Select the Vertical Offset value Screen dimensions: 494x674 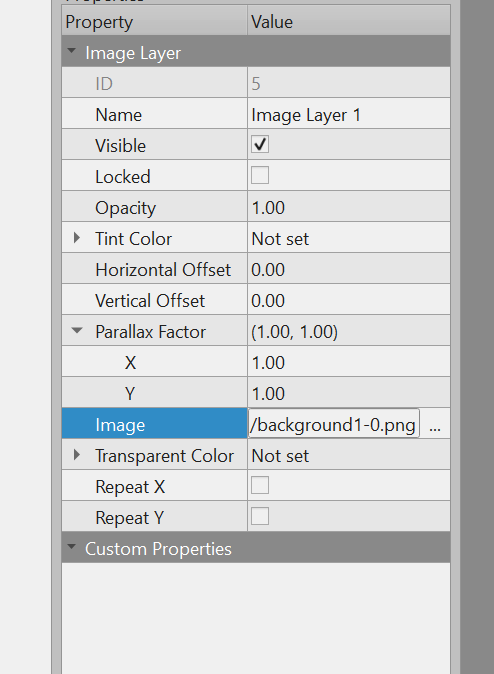tap(349, 300)
